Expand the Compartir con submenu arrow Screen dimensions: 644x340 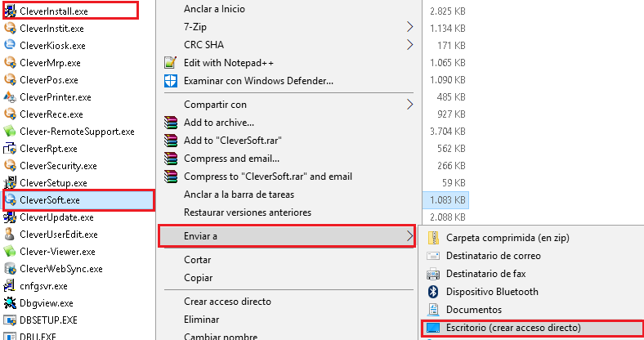410,105
